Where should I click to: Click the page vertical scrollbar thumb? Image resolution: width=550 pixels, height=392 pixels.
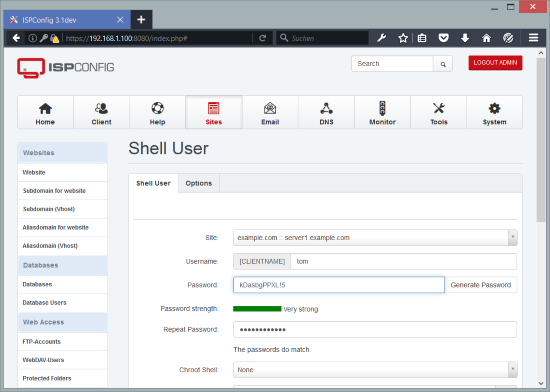tap(541, 140)
